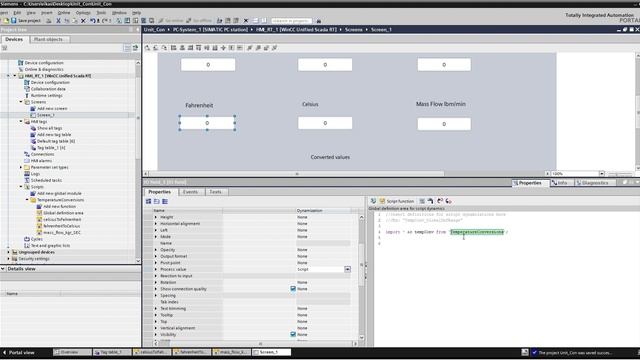Open the Help menu

pos(136,13)
